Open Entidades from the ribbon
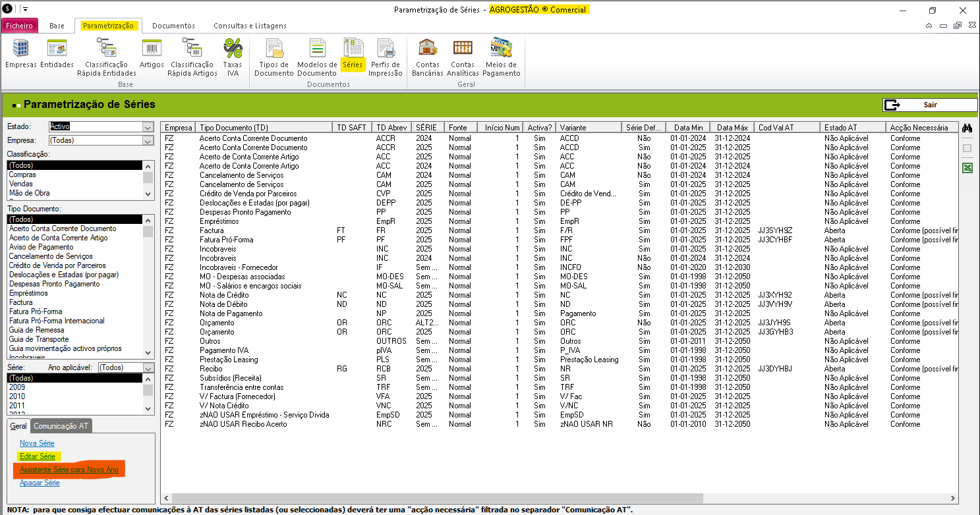Image resolution: width=980 pixels, height=515 pixels. (57, 49)
